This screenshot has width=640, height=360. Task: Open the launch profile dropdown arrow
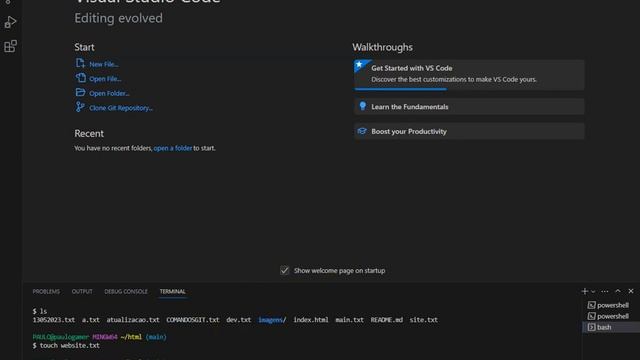point(593,291)
